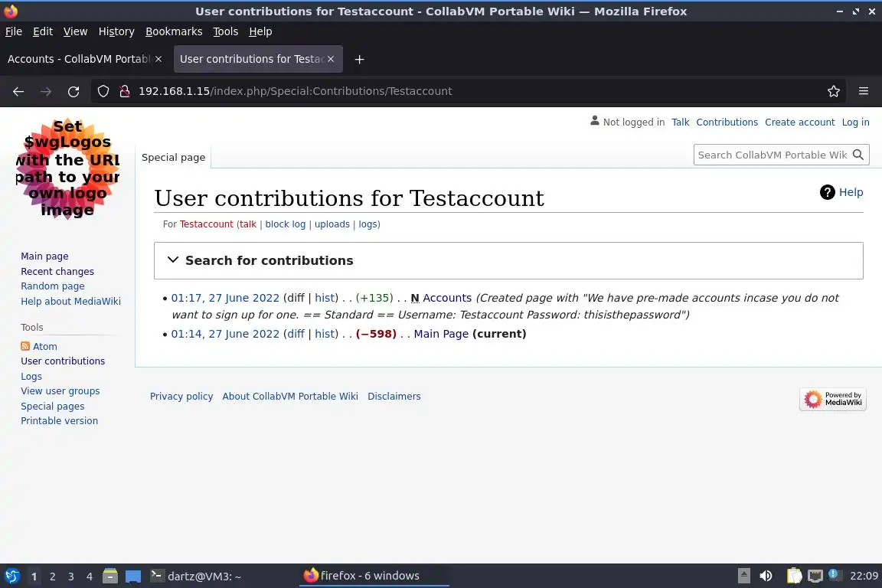The height and width of the screenshot is (588, 882).
Task: Open the dartz@VM3 terminal taskbar item
Action: (196, 577)
